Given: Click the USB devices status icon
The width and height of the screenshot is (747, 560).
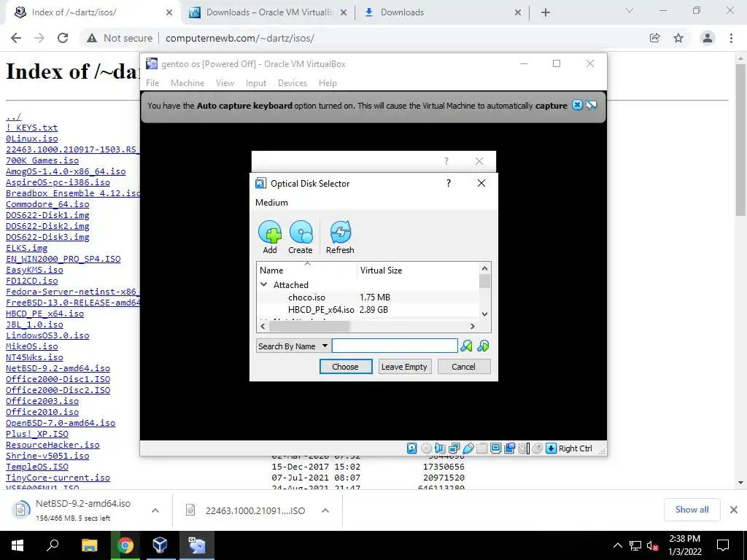Looking at the screenshot, I should tap(468, 448).
